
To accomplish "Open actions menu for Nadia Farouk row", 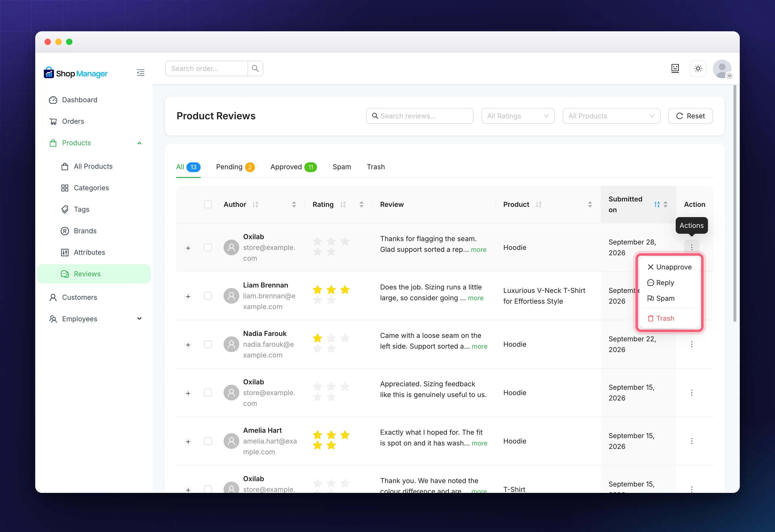I will click(x=692, y=344).
